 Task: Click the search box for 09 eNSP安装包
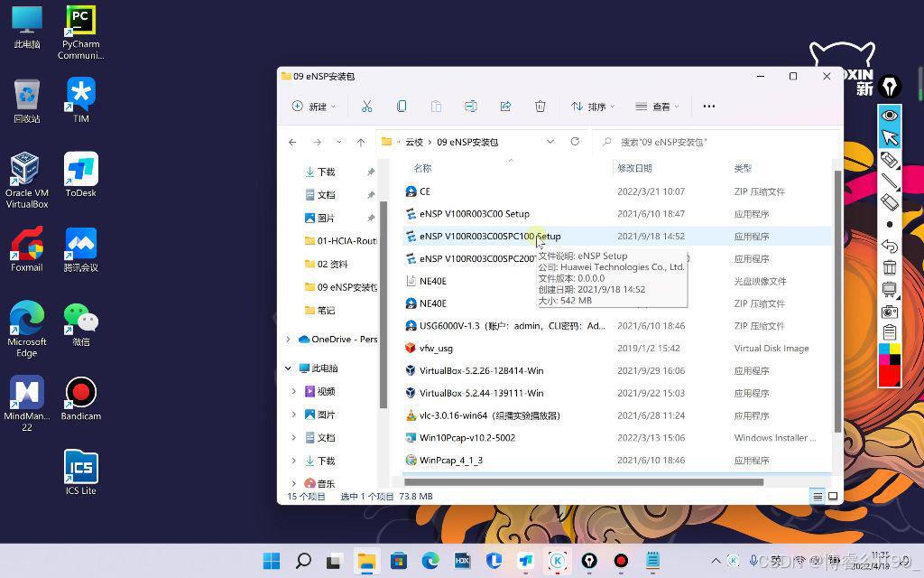tap(717, 142)
